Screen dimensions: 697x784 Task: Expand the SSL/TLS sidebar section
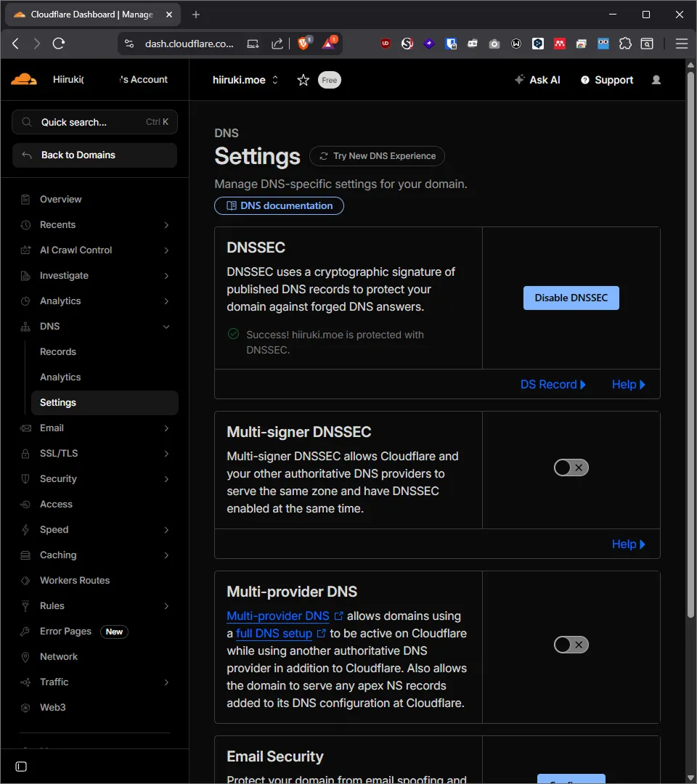166,454
